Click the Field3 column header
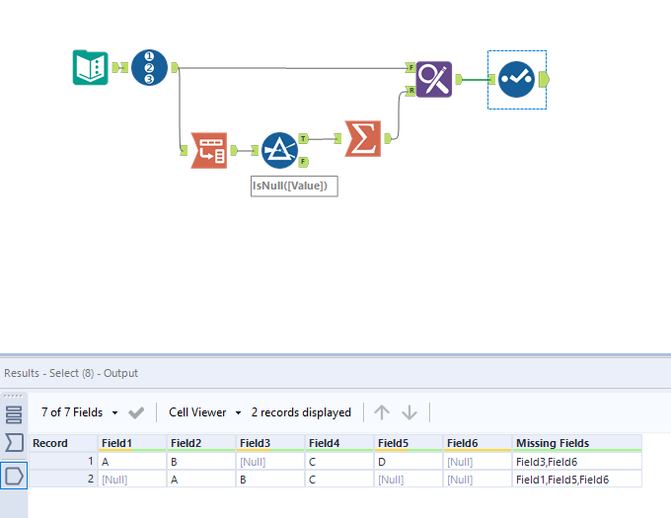Image resolution: width=671 pixels, height=518 pixels. pos(270,443)
